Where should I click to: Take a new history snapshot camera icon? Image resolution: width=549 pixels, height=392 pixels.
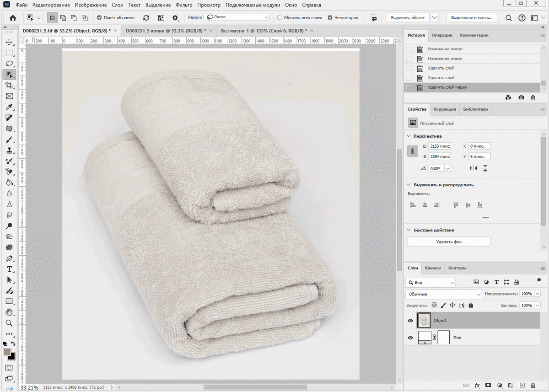coord(521,97)
